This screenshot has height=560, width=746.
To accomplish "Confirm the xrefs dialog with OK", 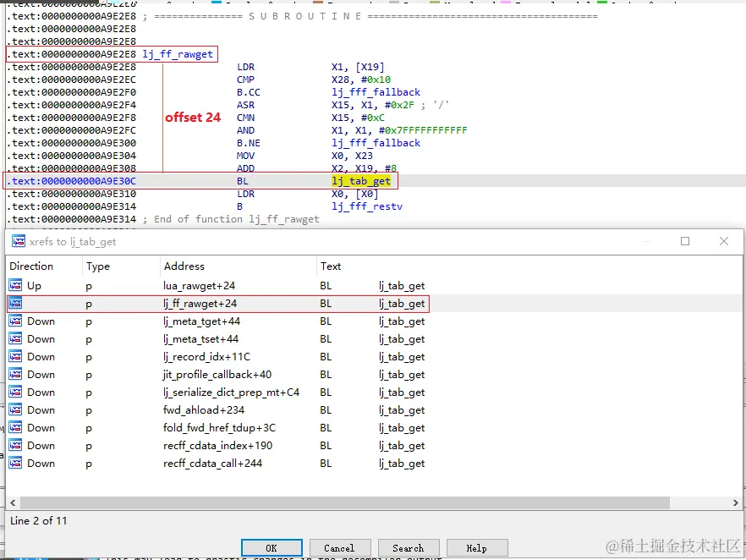I will point(272,547).
